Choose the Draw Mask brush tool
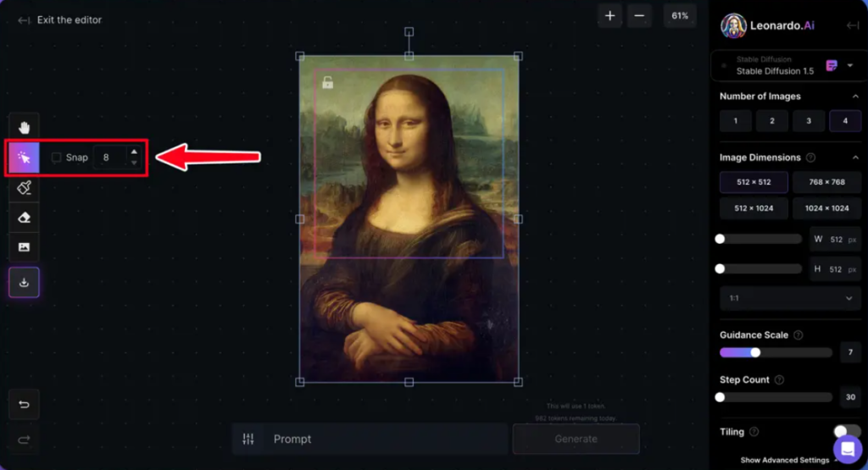This screenshot has height=470, width=868. (24, 187)
